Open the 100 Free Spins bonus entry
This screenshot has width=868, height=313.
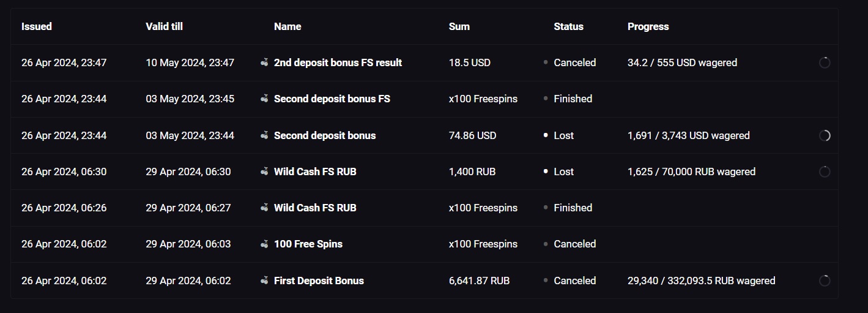(x=308, y=244)
